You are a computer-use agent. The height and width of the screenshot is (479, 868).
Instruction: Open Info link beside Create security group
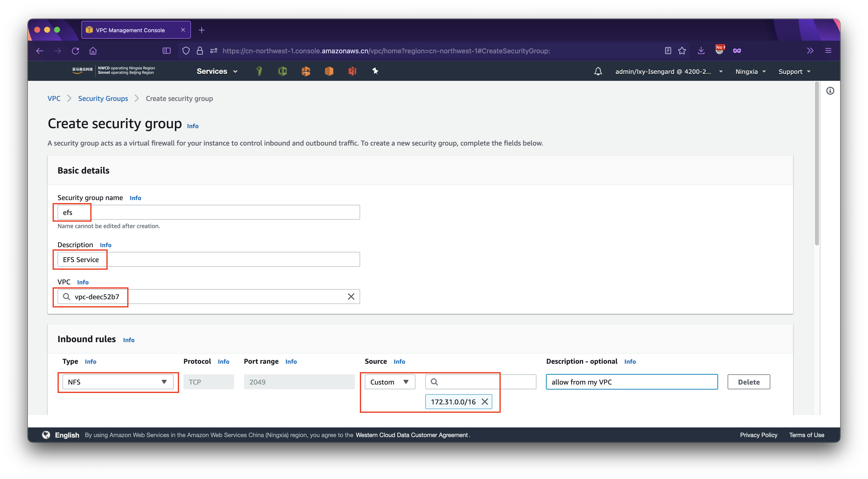coord(192,126)
